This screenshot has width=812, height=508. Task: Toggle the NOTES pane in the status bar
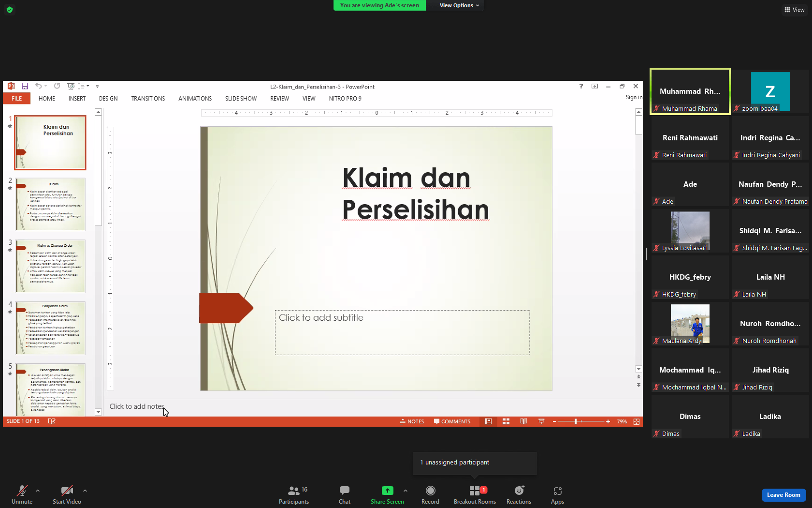pos(412,421)
